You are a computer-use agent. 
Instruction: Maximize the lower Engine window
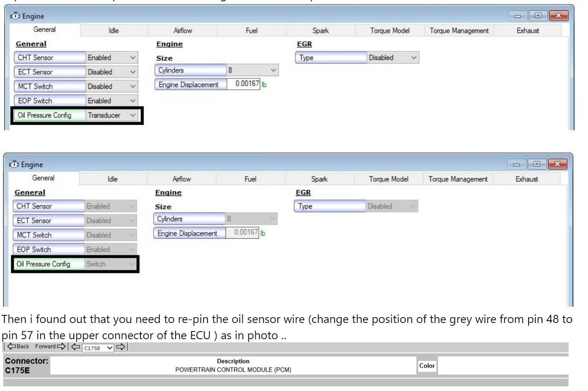coord(537,164)
